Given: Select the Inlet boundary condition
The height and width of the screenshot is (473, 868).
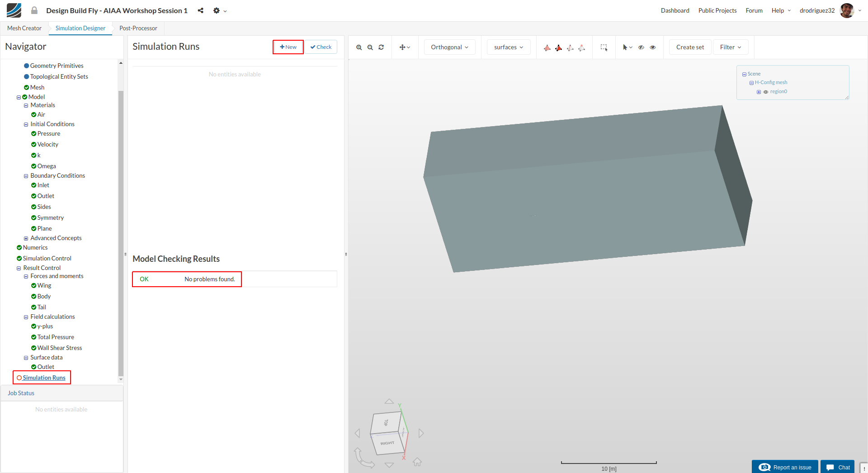Looking at the screenshot, I should (43, 185).
